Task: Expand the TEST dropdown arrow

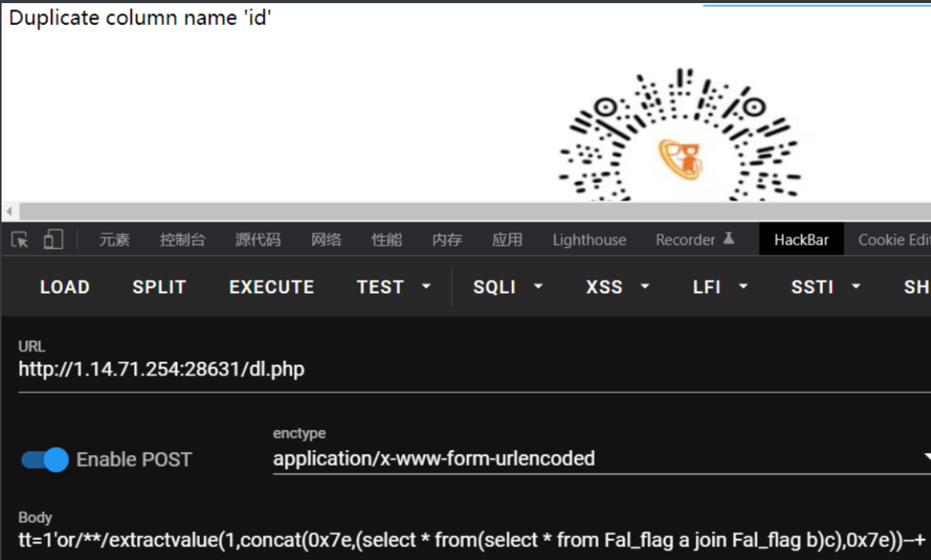Action: click(x=426, y=286)
